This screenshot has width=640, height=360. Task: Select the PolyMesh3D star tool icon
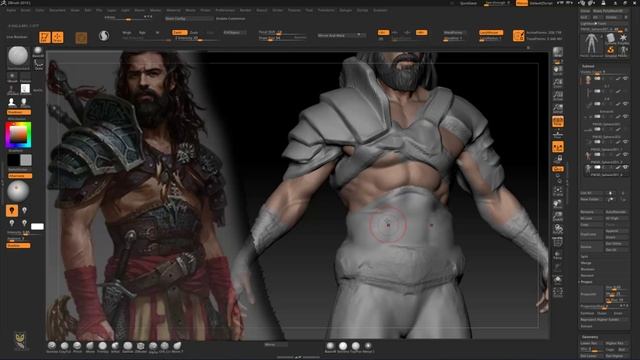click(x=623, y=38)
